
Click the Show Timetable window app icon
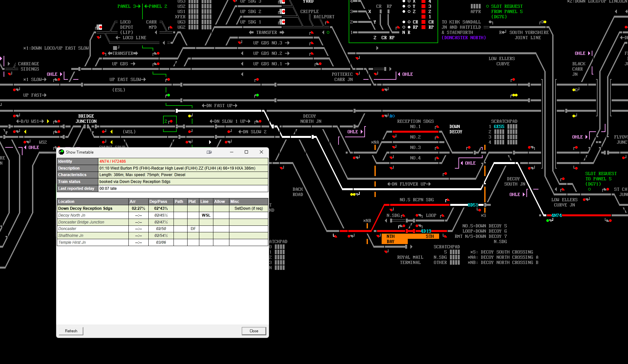click(x=61, y=152)
